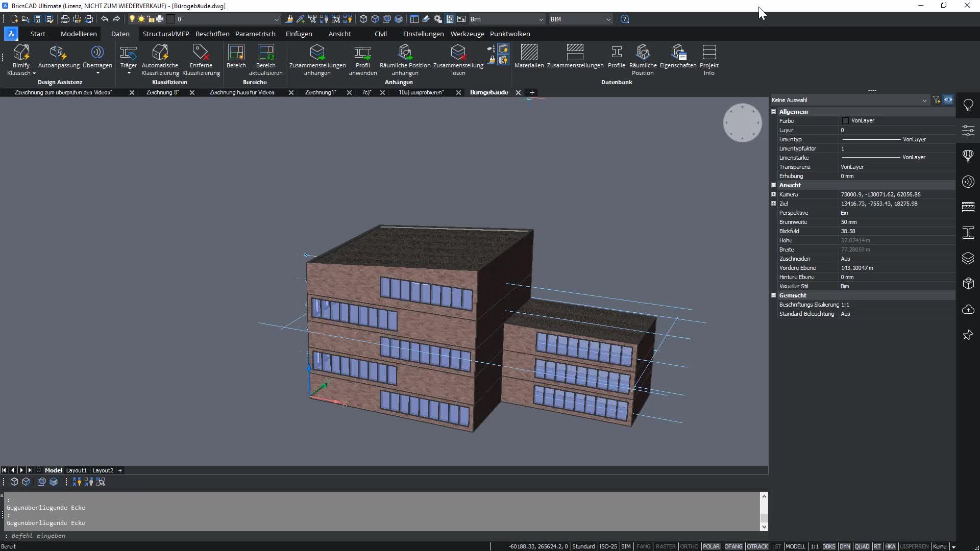Toggle OFANG object snap
The height and width of the screenshot is (551, 980).
click(x=733, y=546)
